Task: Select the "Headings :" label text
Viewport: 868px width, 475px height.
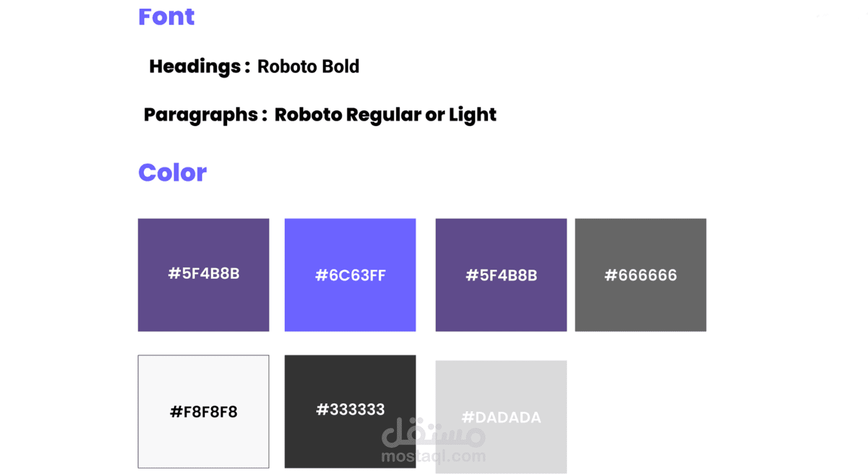Action: point(200,67)
